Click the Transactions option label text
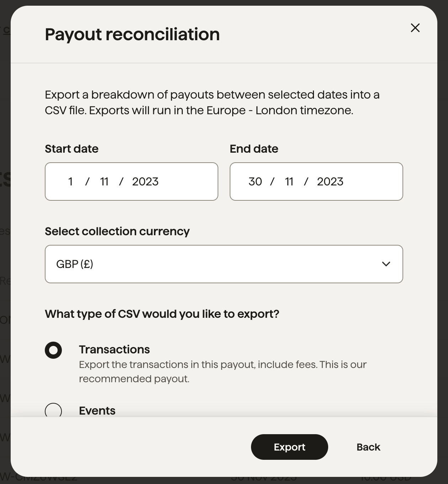448x484 pixels. point(114,349)
